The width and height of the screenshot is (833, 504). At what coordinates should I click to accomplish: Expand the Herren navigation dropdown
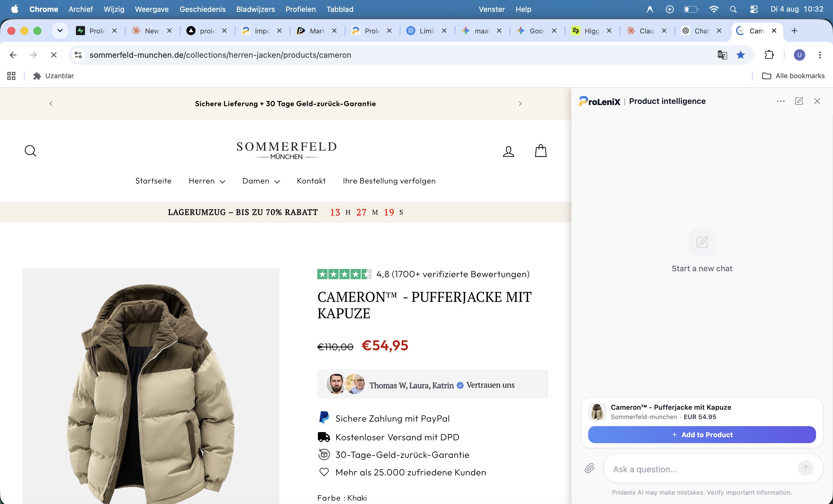coord(207,181)
